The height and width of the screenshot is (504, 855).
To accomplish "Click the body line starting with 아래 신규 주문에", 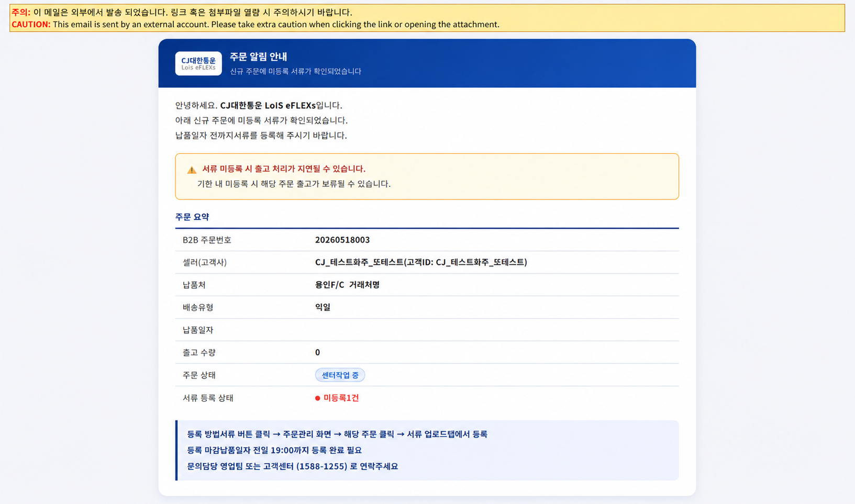I will click(261, 120).
